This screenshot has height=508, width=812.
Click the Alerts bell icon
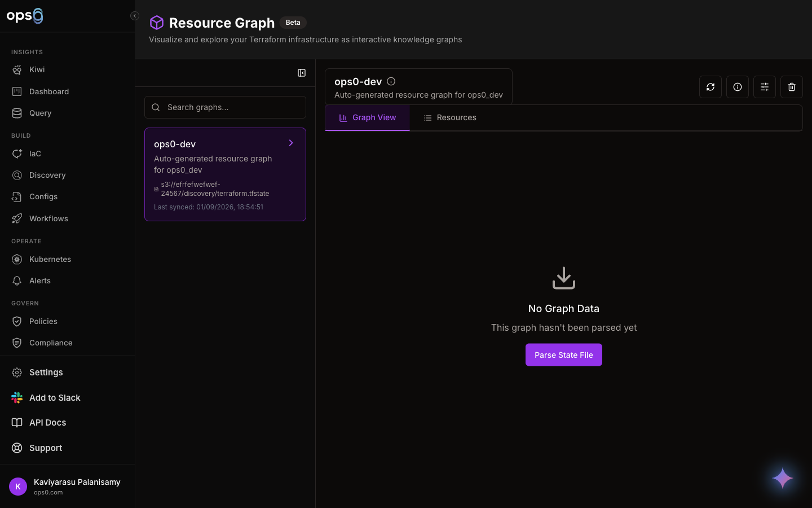pos(17,281)
